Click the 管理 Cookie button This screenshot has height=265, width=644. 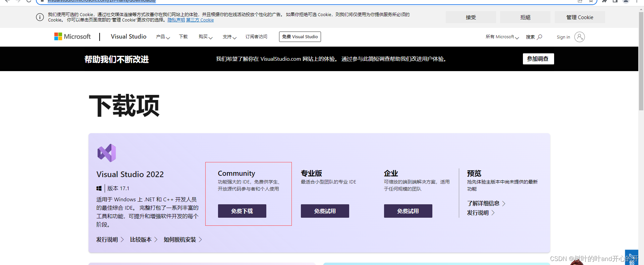click(580, 17)
